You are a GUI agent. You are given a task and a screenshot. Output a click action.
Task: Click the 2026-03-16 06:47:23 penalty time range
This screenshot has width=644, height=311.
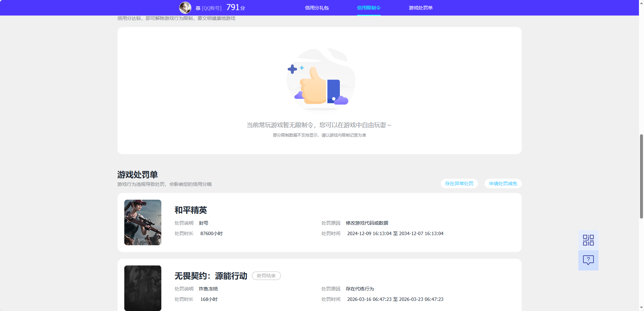click(395, 299)
